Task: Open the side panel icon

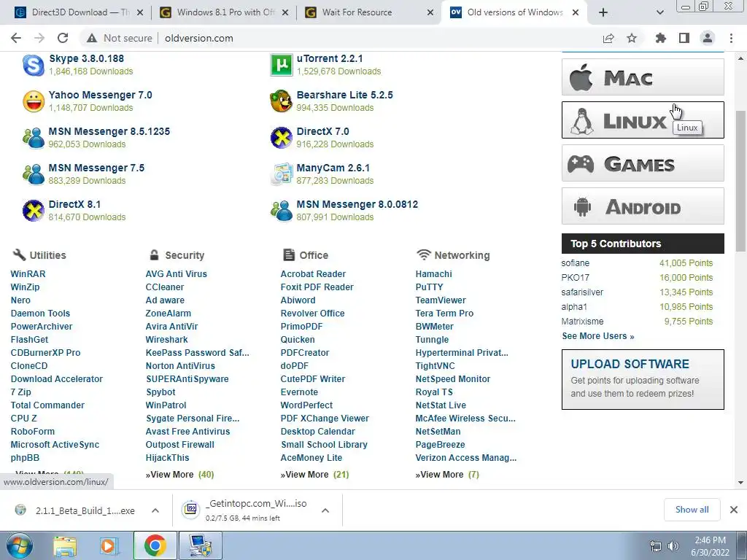Action: coord(684,38)
